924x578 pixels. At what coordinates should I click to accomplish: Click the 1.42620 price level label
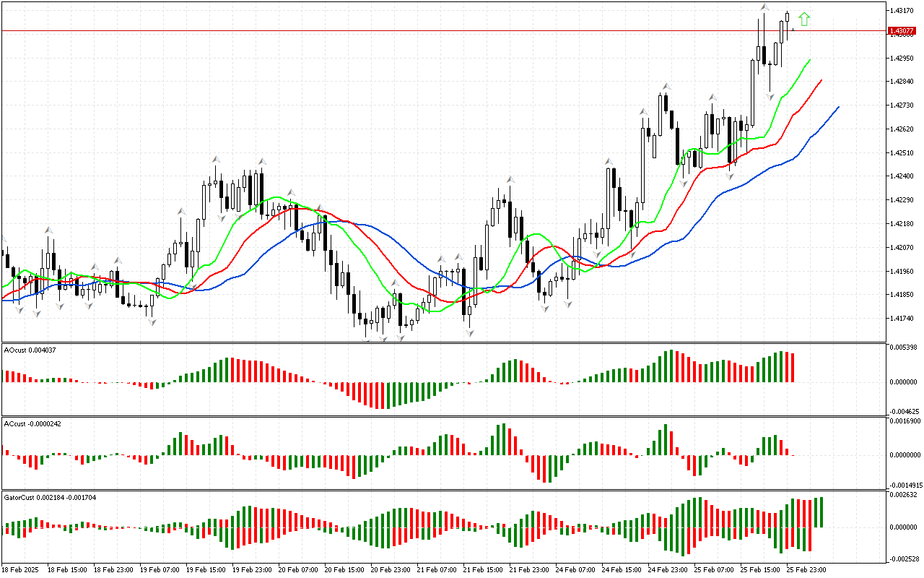pos(902,129)
